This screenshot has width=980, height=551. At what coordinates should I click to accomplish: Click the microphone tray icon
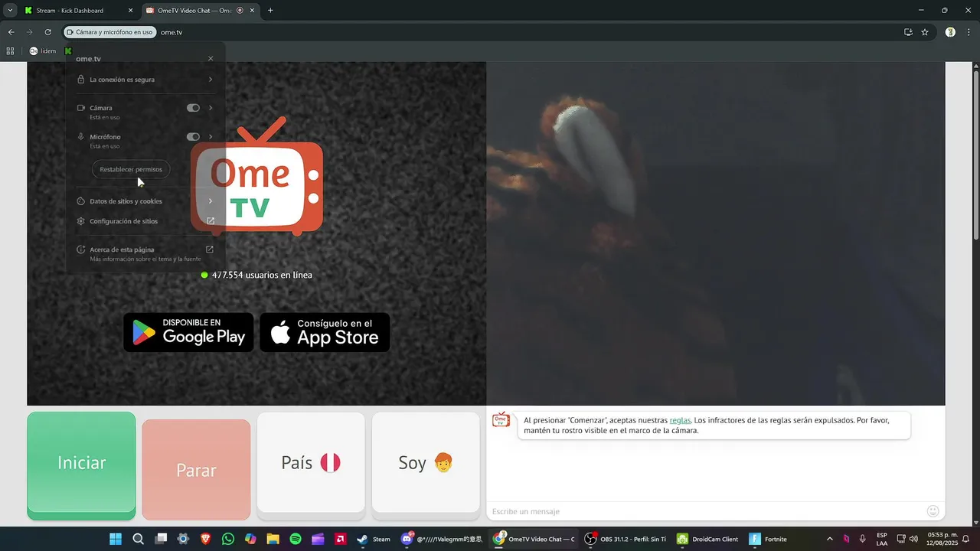tap(863, 539)
